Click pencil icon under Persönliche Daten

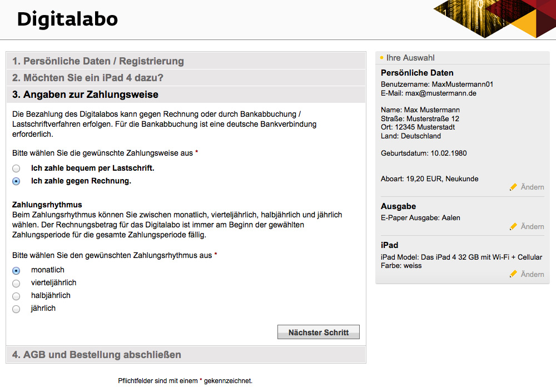click(513, 187)
